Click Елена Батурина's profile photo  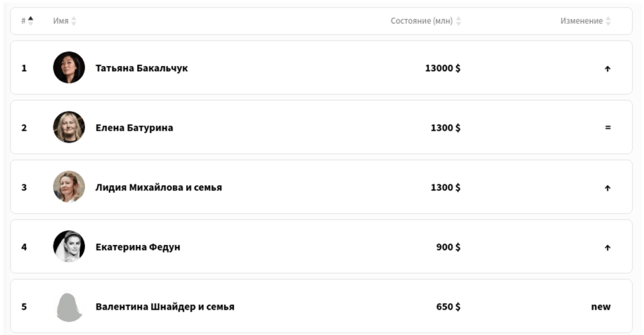pos(69,128)
